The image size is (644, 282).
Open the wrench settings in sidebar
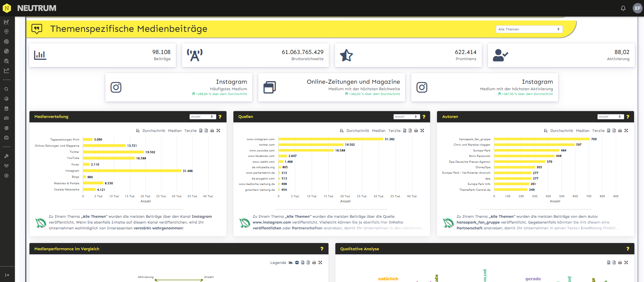[6, 156]
